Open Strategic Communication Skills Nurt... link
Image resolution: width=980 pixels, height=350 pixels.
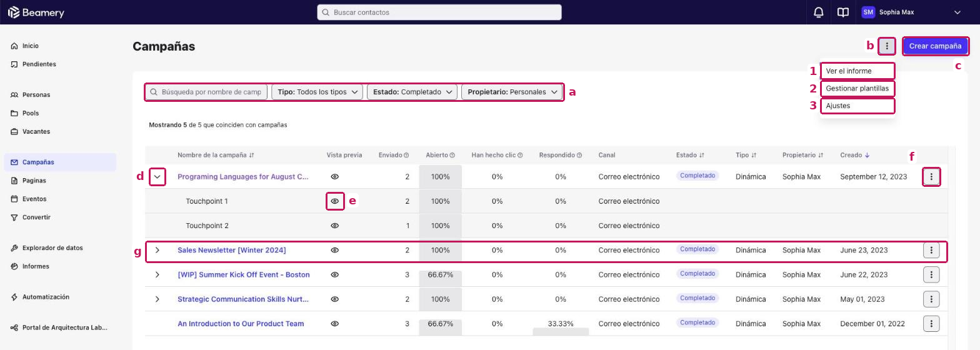[243, 299]
